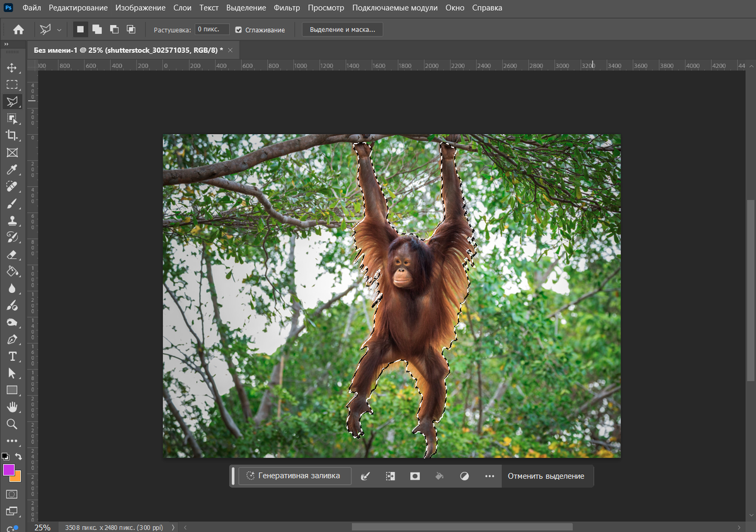Pick the Eyedropper tool
The width and height of the screenshot is (756, 532).
pos(12,169)
